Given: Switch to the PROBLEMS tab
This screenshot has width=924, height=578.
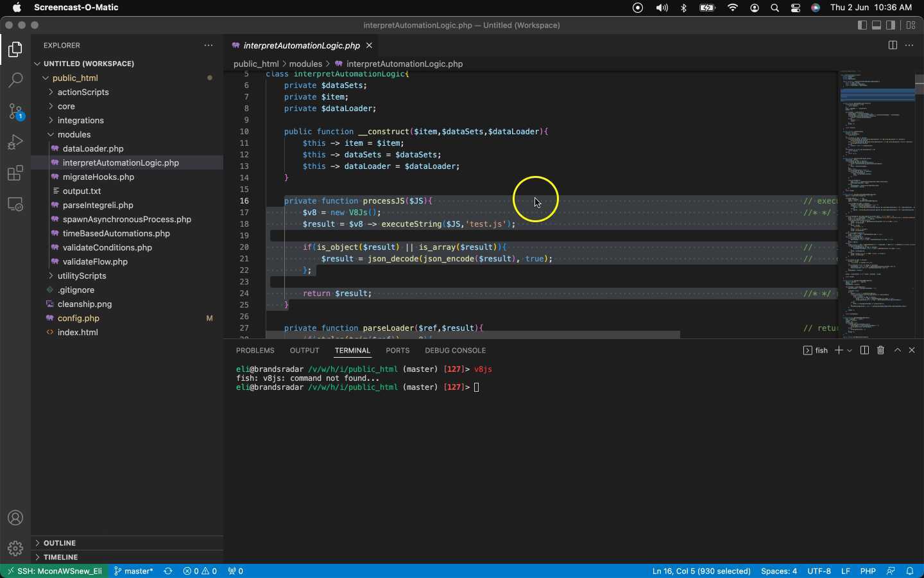Looking at the screenshot, I should [255, 351].
